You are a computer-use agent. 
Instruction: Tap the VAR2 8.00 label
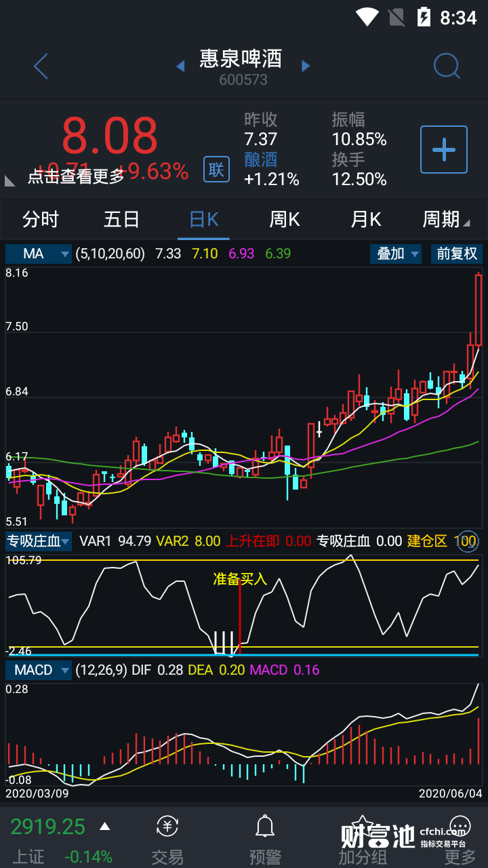point(188,541)
